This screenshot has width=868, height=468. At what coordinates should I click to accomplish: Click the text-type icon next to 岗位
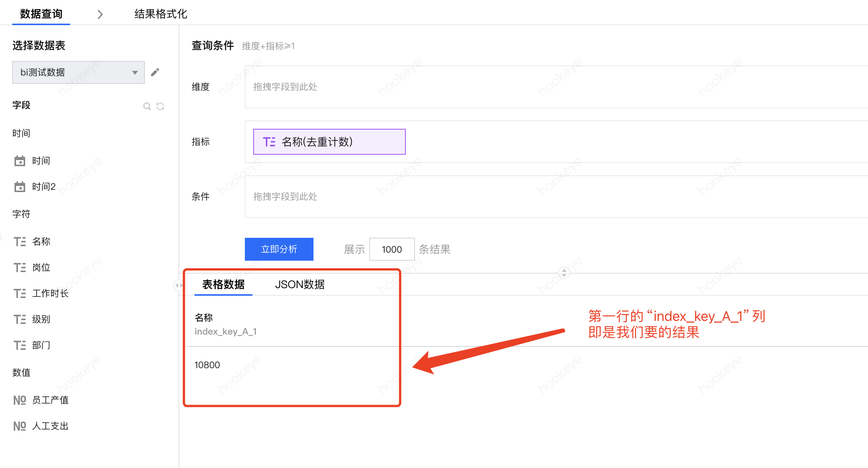tap(19, 268)
